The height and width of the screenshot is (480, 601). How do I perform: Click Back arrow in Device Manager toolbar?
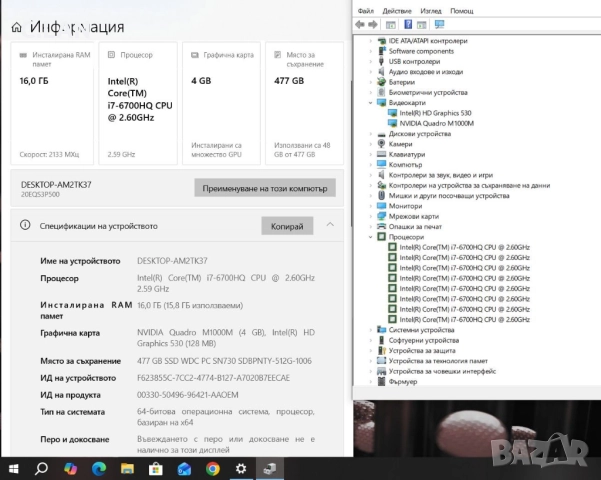point(360,25)
